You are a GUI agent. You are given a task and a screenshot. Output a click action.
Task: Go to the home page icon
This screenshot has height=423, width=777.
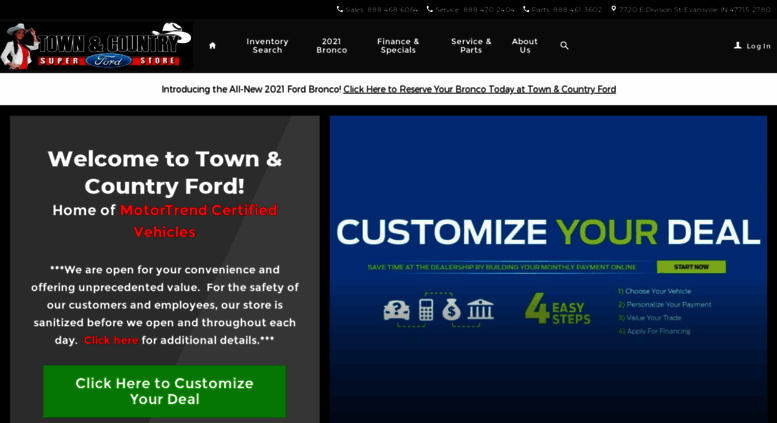pos(212,46)
